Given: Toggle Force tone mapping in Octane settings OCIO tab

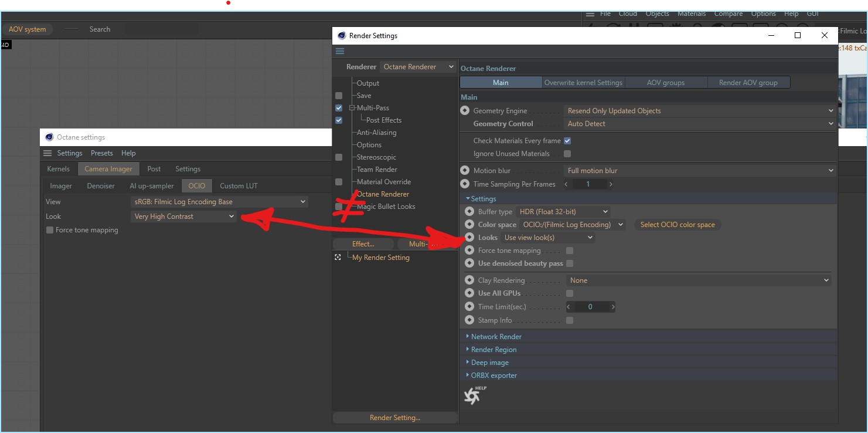Looking at the screenshot, I should coord(50,230).
